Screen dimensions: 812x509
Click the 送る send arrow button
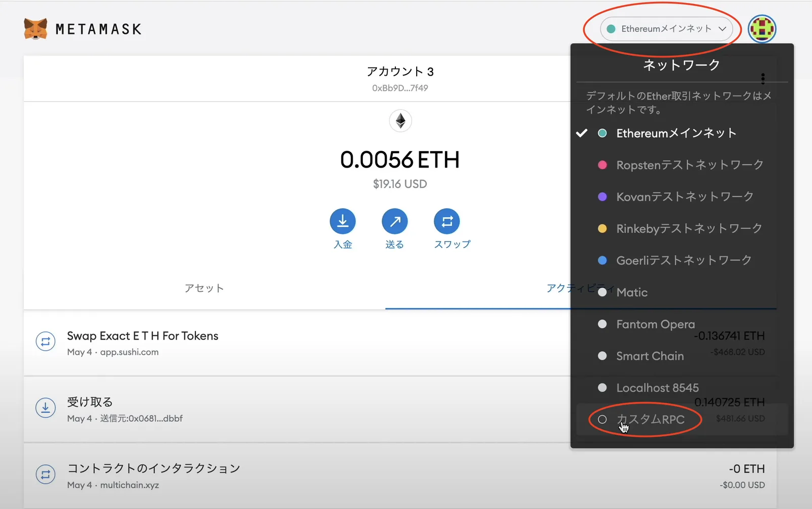pos(395,221)
